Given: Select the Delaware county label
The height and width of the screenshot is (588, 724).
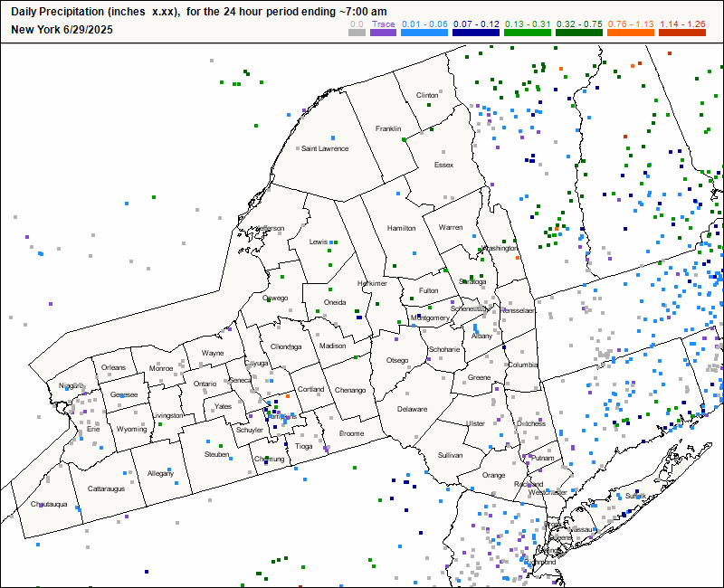Looking at the screenshot, I should [x=412, y=409].
